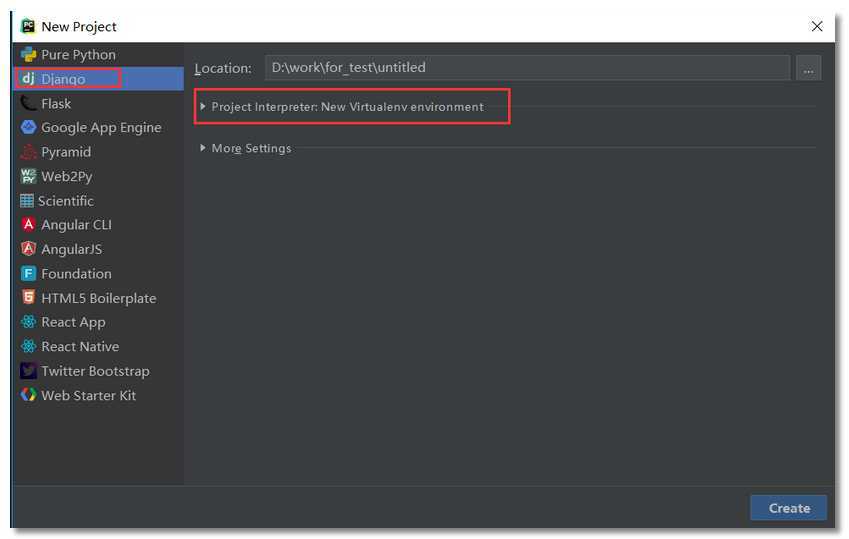
Task: Choose Scientific label in list
Action: [x=66, y=201]
